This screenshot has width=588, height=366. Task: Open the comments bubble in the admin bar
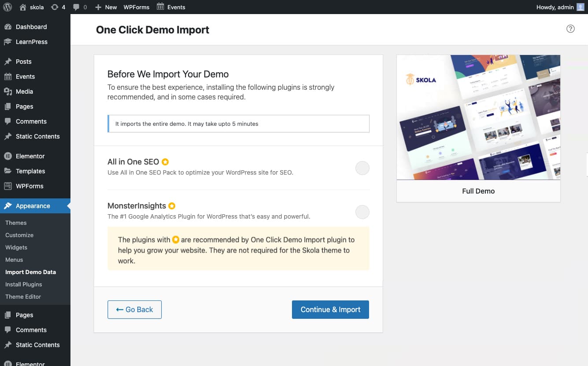click(x=80, y=7)
